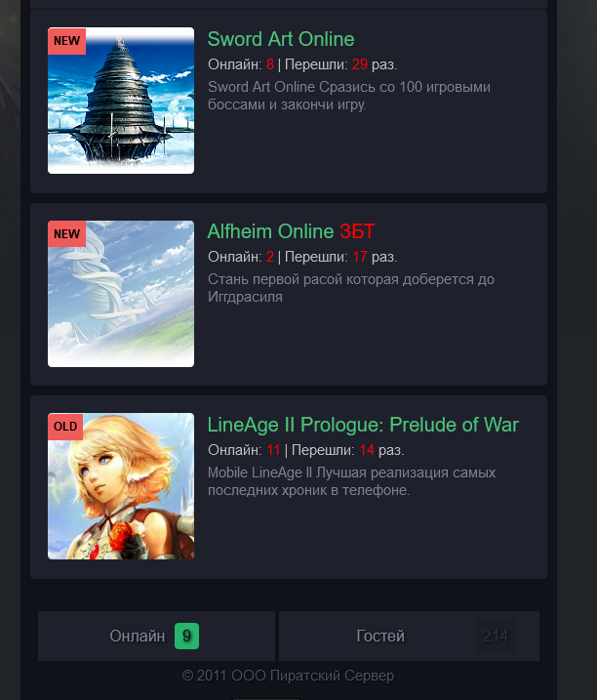Click the Sword Art Online description text

(x=349, y=96)
